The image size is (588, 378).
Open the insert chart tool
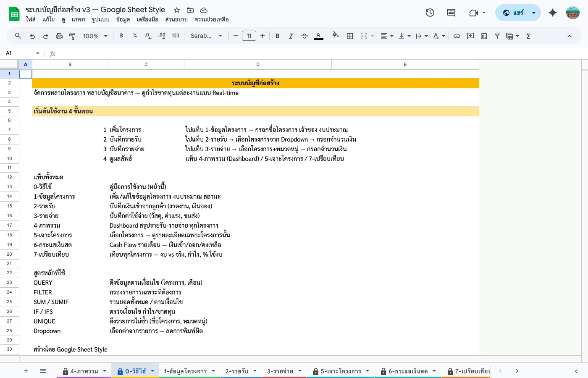pos(483,36)
